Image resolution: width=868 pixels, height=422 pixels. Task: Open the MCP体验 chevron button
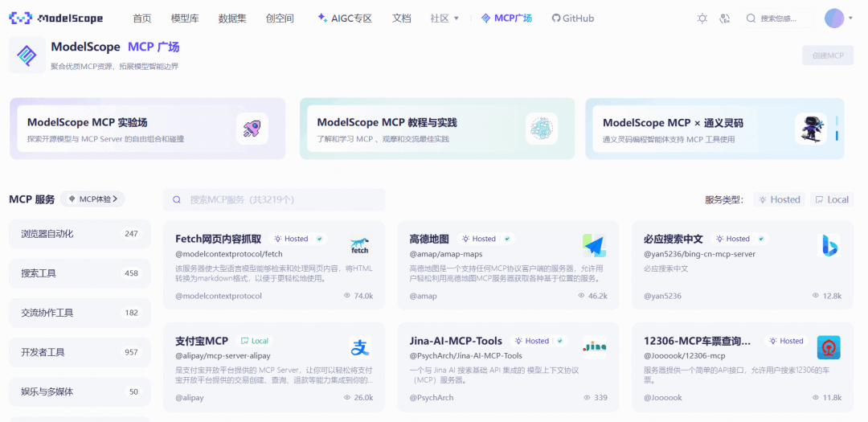92,199
